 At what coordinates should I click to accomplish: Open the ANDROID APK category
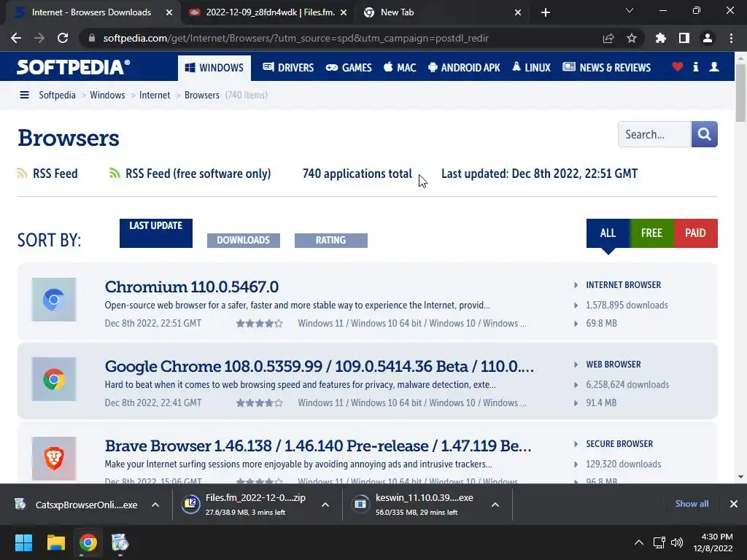pos(464,68)
